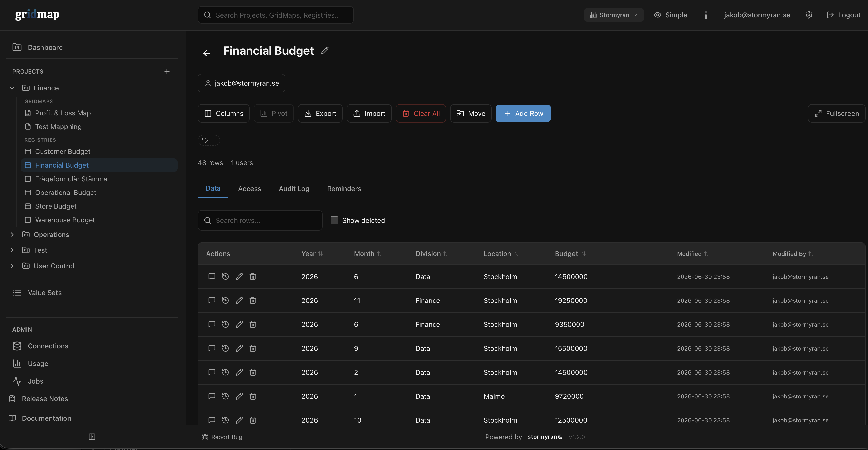Click the Clear All button
Screen dimensions: 868x450
pos(421,113)
